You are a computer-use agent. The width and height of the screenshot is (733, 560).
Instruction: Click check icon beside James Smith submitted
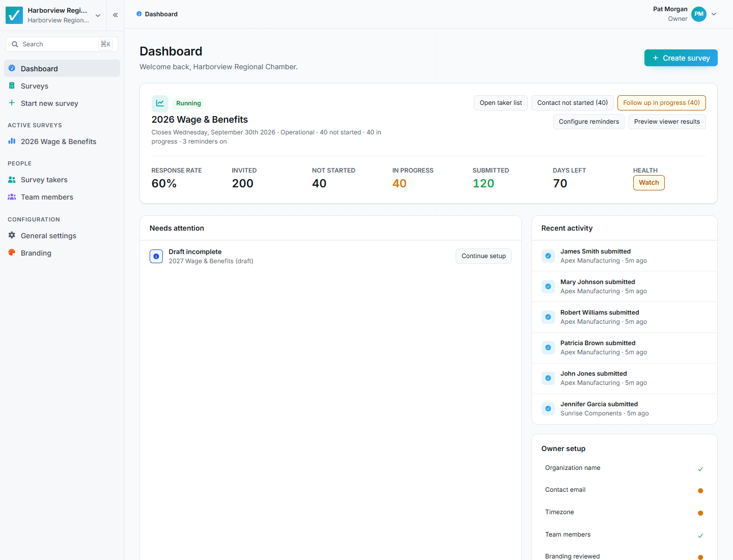(x=548, y=256)
